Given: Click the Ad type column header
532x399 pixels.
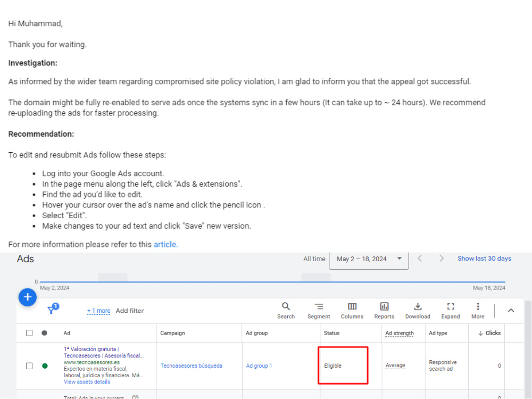Looking at the screenshot, I should point(438,333).
